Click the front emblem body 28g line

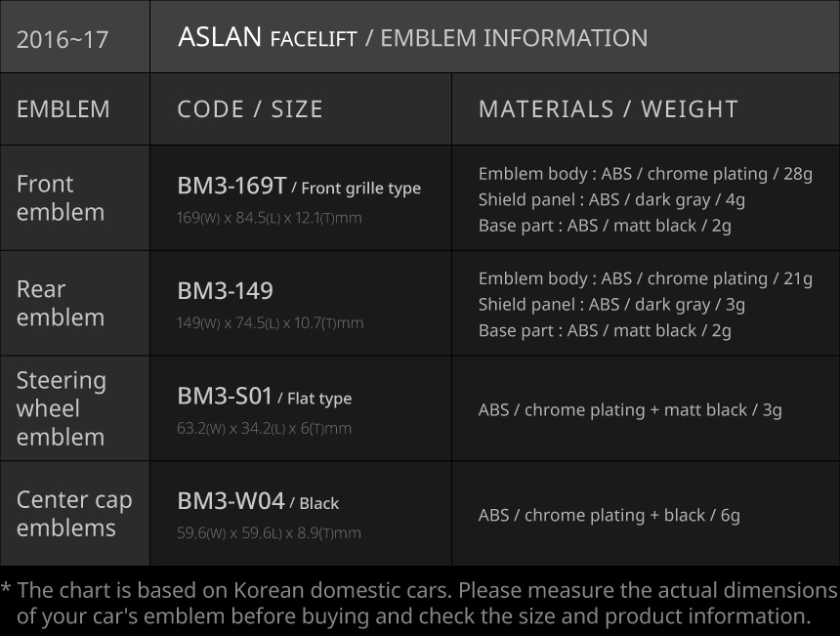click(645, 174)
